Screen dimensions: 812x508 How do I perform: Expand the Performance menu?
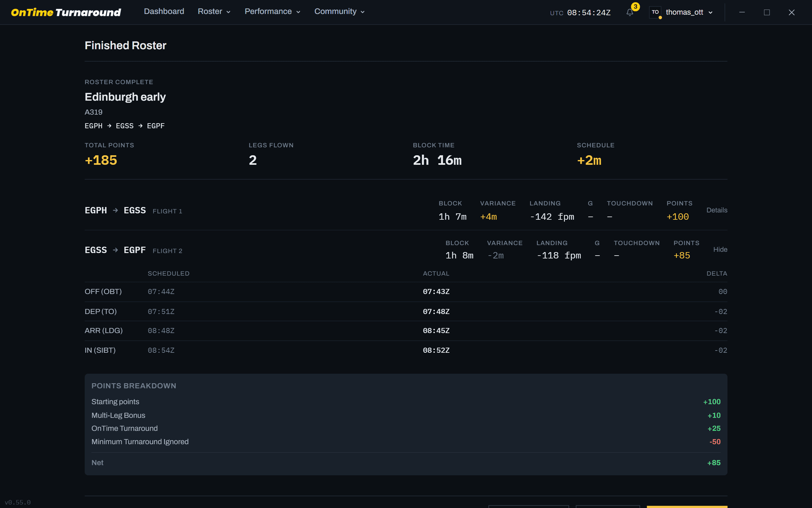coord(272,11)
